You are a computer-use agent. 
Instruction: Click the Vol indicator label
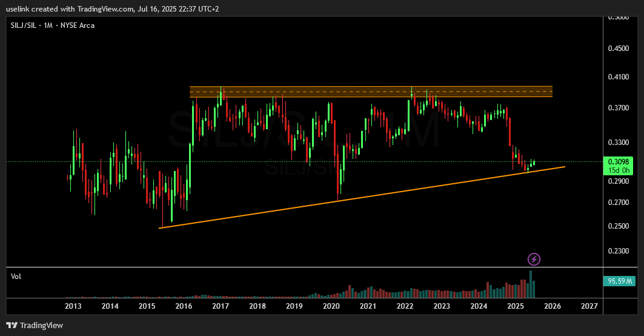(16, 277)
